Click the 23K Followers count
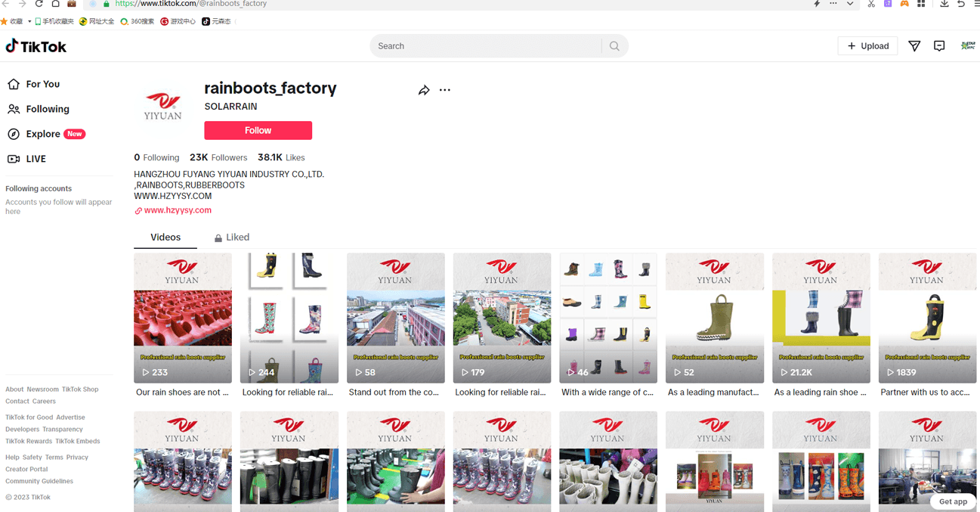 click(x=218, y=157)
